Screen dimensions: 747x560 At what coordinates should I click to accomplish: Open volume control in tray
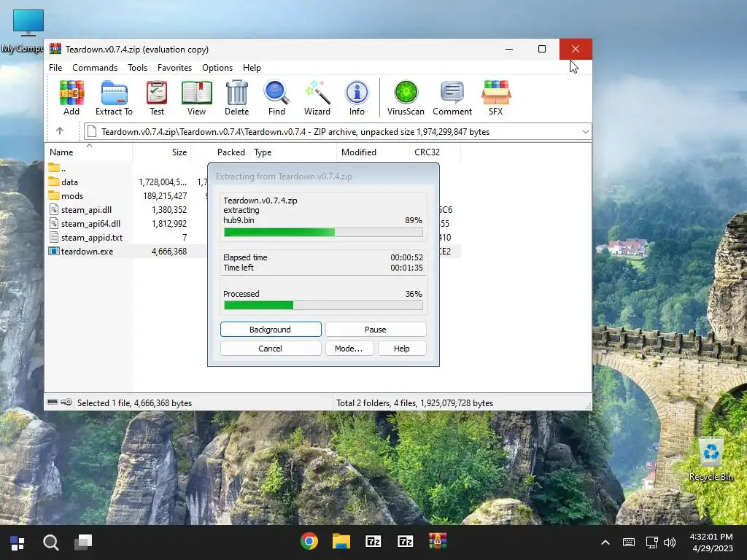tap(670, 542)
